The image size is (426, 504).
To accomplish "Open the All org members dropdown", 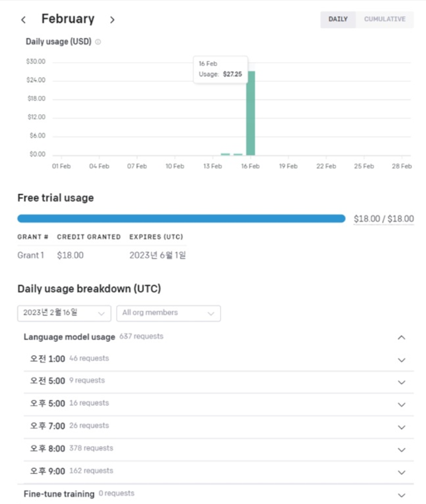I will [x=168, y=313].
